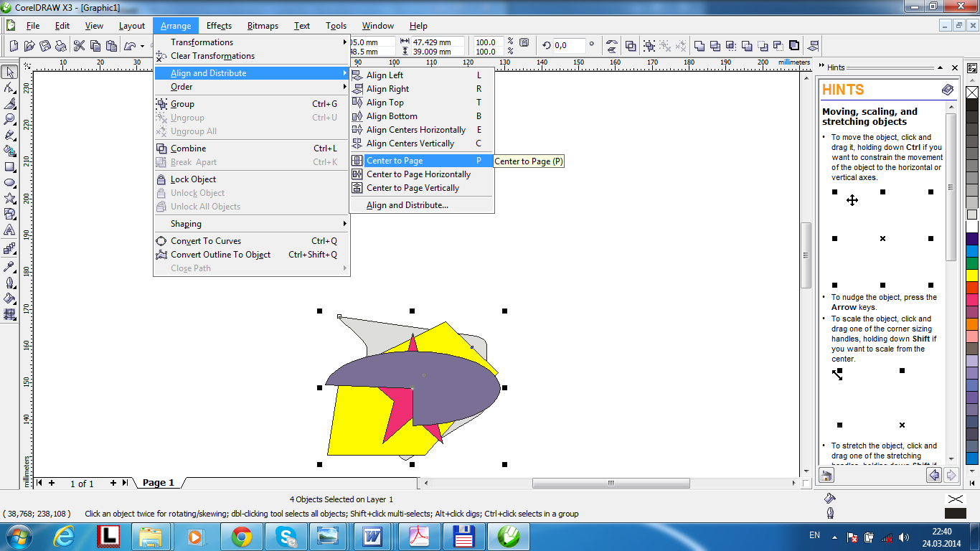Screen dimensions: 980x551
Task: Click the Trim shaping icon
Action: (715, 46)
